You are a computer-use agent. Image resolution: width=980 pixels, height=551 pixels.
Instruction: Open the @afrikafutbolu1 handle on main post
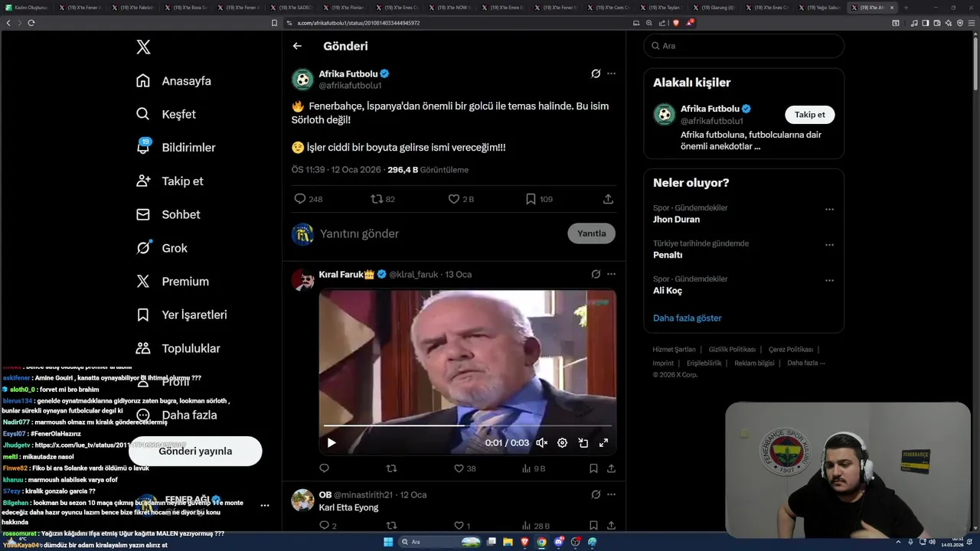point(350,86)
